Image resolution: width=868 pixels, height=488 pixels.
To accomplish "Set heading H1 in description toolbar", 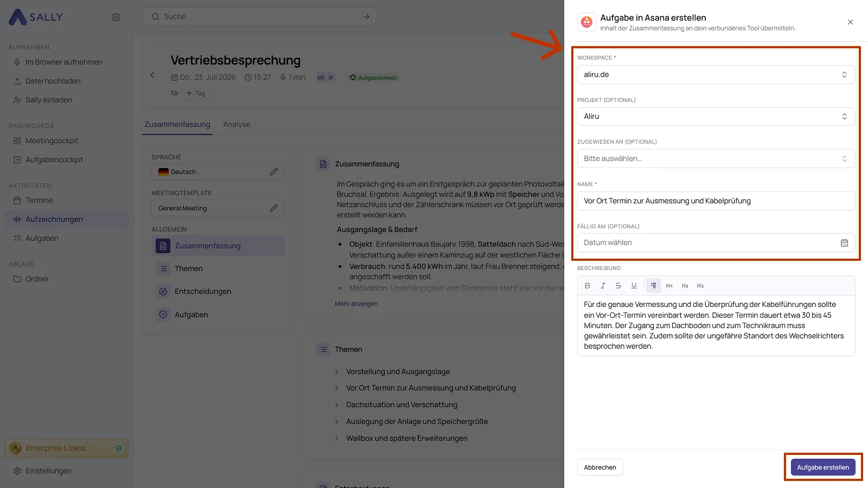I will click(x=669, y=286).
